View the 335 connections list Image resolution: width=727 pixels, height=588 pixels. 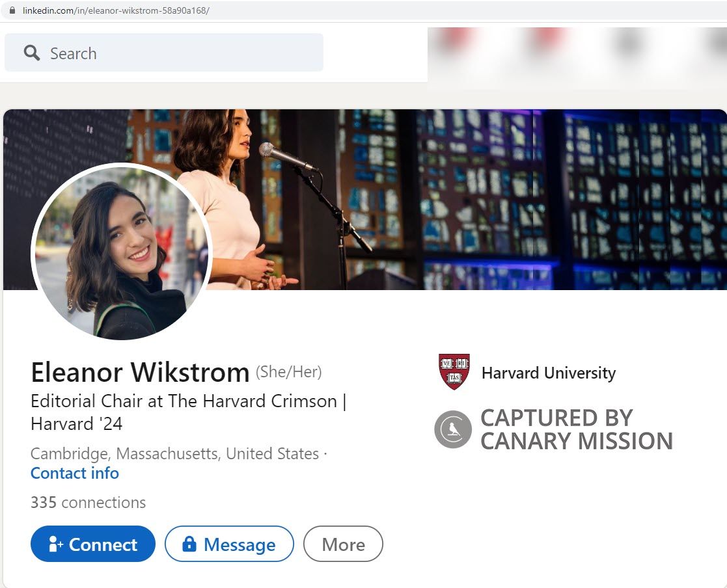[x=88, y=502]
